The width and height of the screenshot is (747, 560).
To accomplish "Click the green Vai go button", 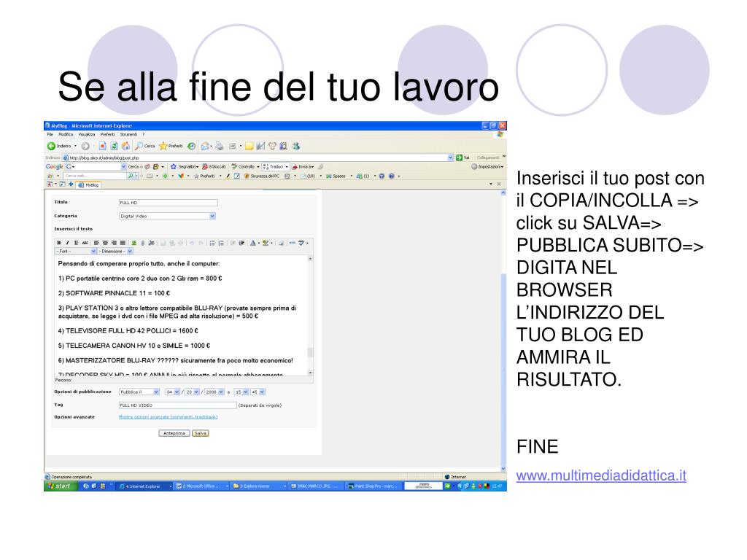I will [x=462, y=157].
